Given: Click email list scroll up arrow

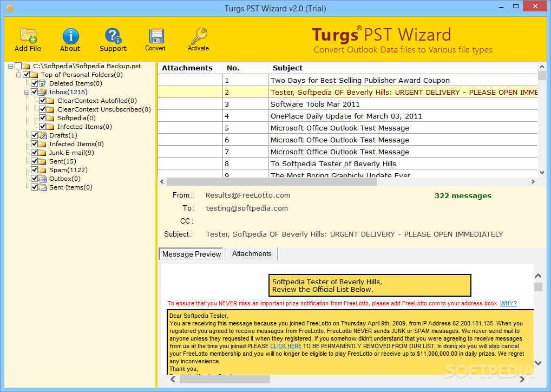Looking at the screenshot, I should (542, 67).
